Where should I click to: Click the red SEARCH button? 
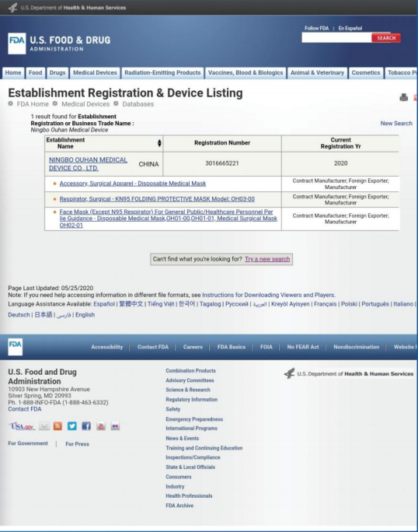[x=386, y=38]
